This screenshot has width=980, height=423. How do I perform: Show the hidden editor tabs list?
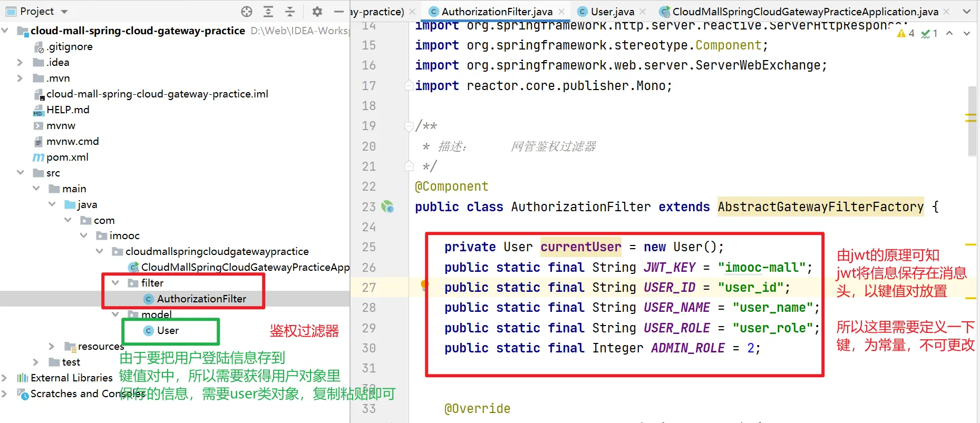966,12
